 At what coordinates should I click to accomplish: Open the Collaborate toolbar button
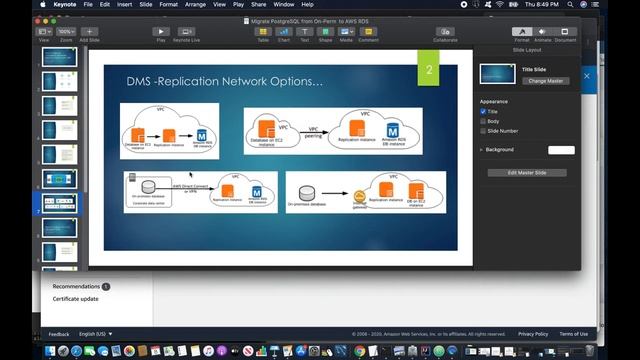pyautogui.click(x=445, y=32)
